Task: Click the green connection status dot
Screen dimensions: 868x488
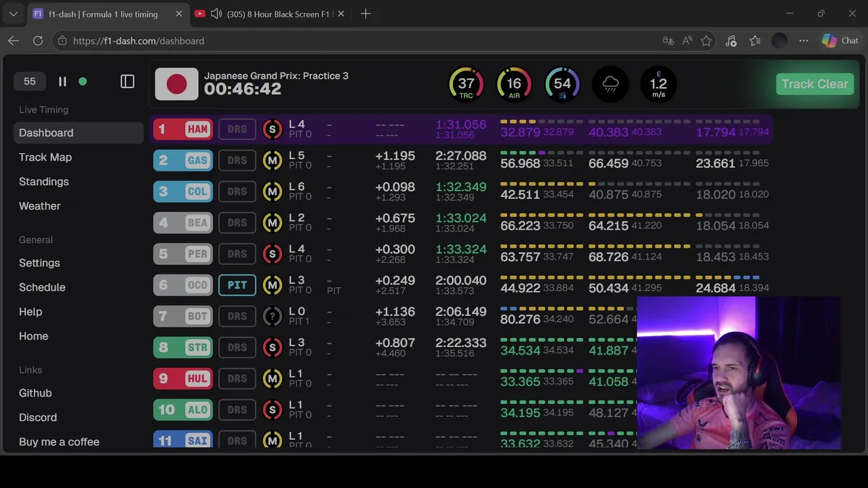Action: pos(83,81)
